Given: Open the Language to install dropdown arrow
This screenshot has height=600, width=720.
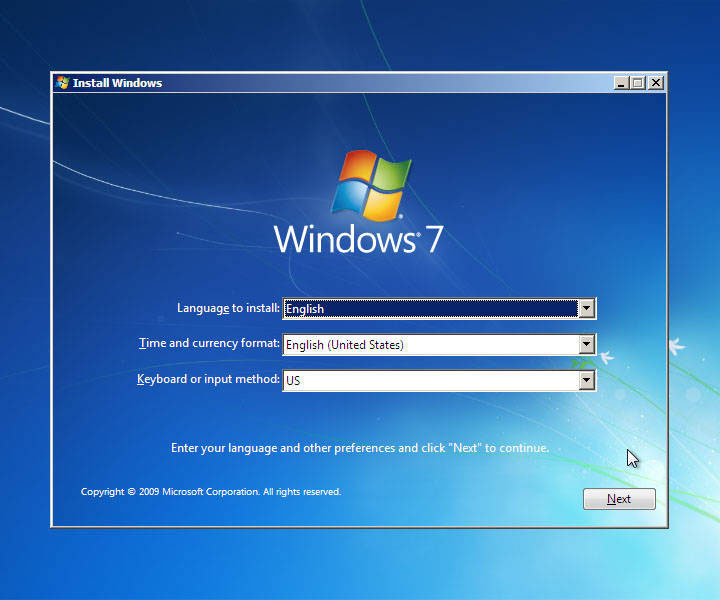Looking at the screenshot, I should coord(586,308).
